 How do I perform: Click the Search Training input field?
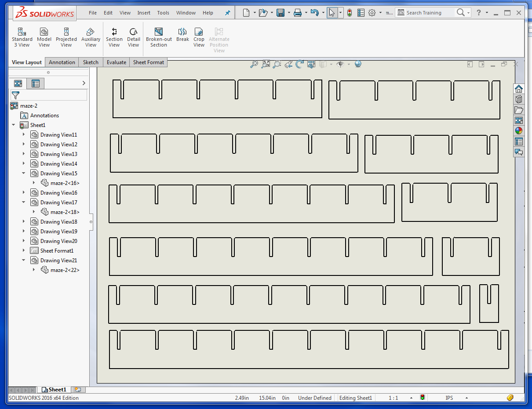pos(430,13)
